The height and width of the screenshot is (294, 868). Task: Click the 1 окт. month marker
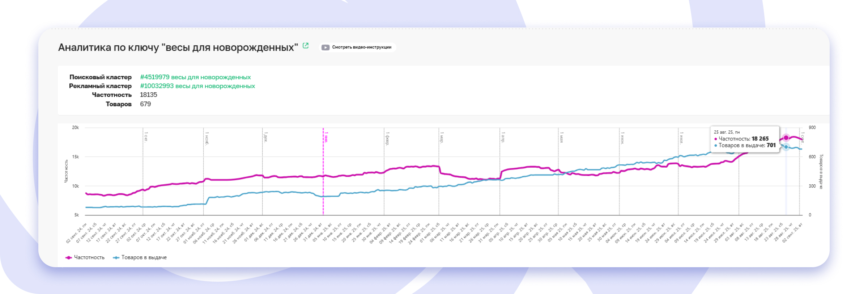(x=146, y=137)
